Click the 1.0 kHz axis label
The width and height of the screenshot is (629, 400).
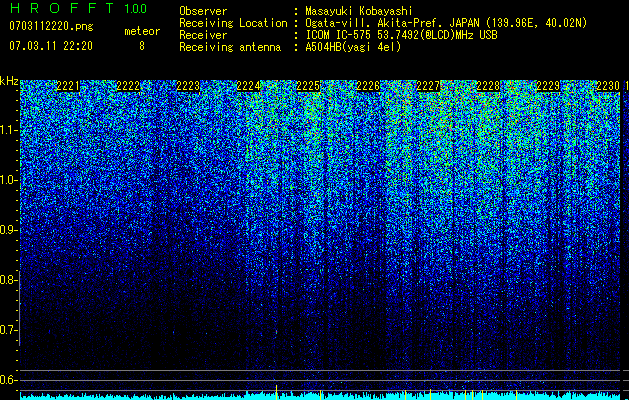[9, 180]
